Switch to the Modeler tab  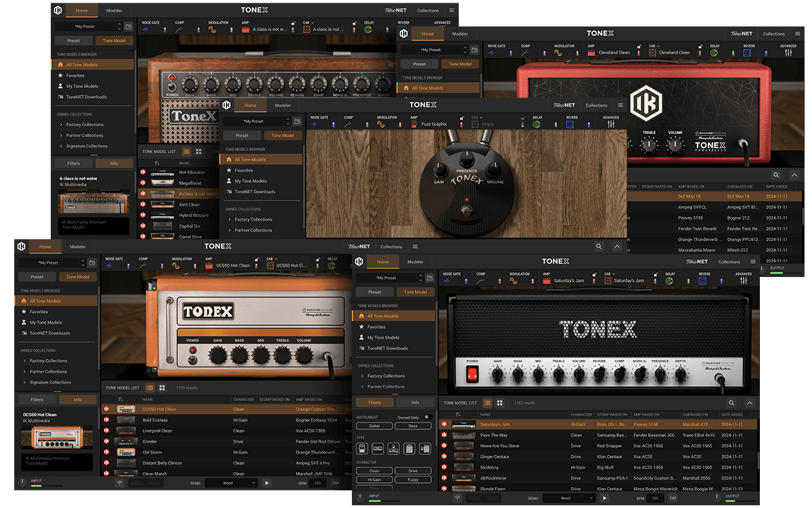point(415,261)
